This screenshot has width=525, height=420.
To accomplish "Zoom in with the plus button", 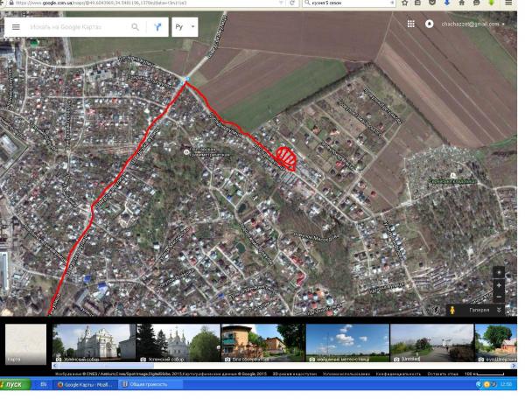I will coord(499,285).
